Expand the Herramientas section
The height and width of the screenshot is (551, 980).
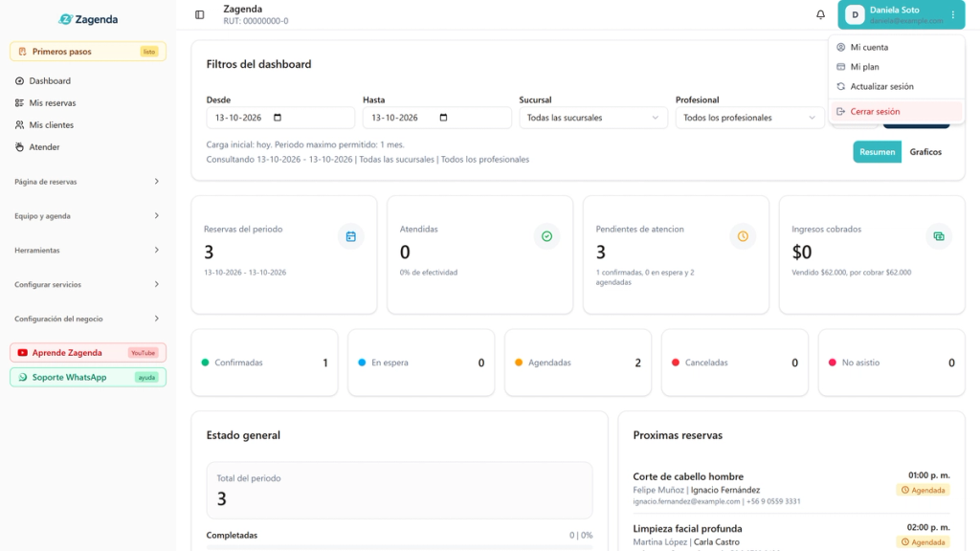[88, 250]
